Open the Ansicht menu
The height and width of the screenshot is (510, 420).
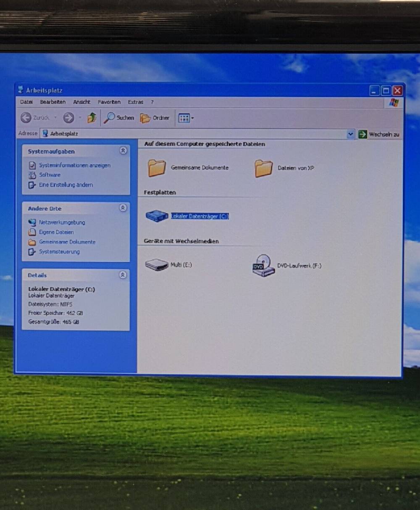[x=82, y=102]
